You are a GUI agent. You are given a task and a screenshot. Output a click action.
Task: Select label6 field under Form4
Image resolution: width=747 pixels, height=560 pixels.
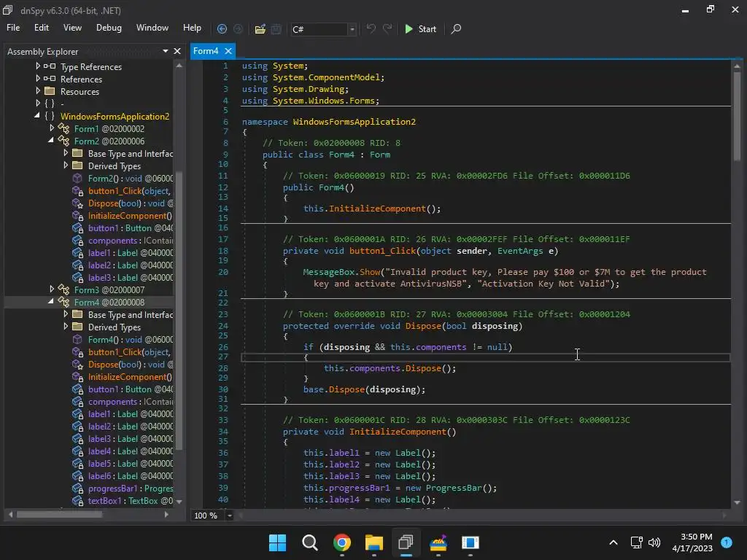131,475
